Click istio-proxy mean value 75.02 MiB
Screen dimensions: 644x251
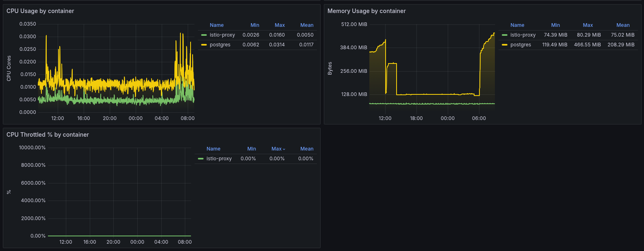pyautogui.click(x=622, y=35)
